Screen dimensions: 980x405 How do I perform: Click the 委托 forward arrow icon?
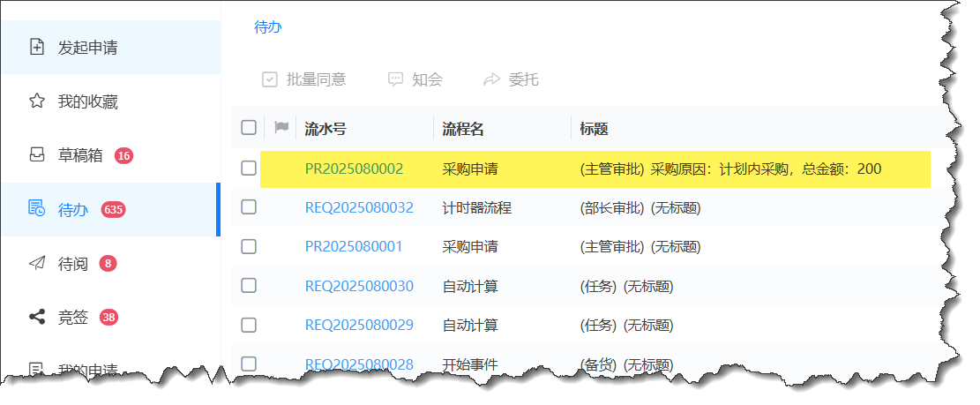click(x=491, y=79)
